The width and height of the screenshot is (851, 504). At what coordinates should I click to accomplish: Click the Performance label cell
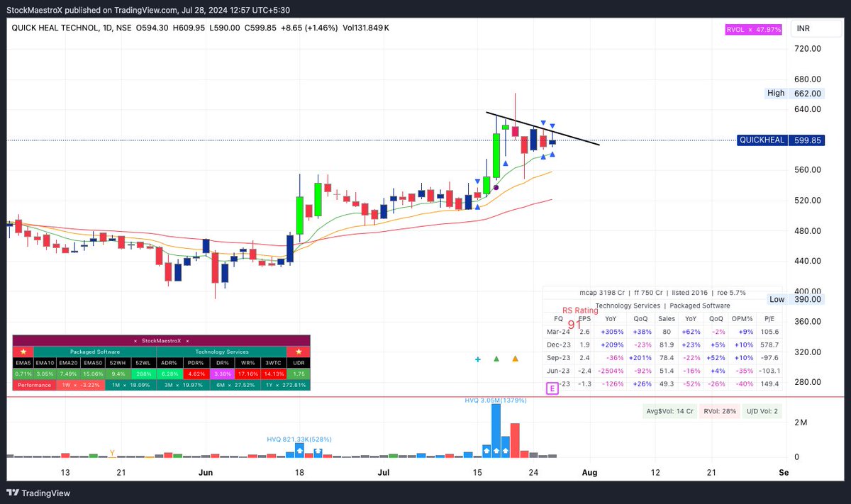point(34,385)
